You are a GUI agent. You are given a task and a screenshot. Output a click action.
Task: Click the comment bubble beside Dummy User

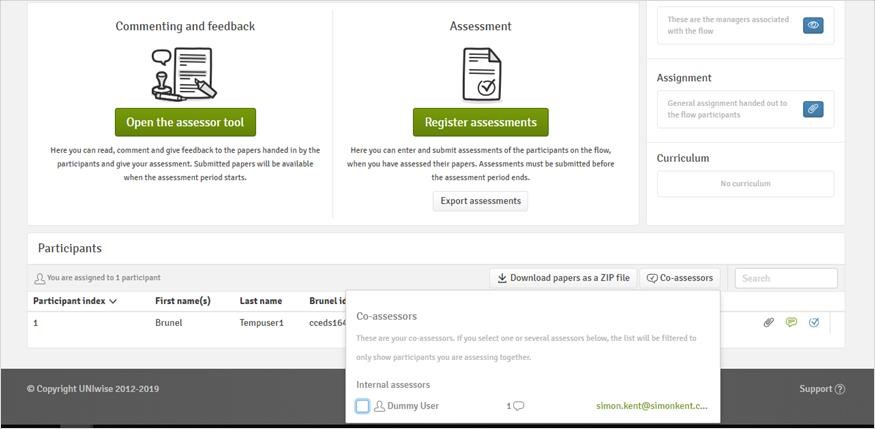click(519, 406)
